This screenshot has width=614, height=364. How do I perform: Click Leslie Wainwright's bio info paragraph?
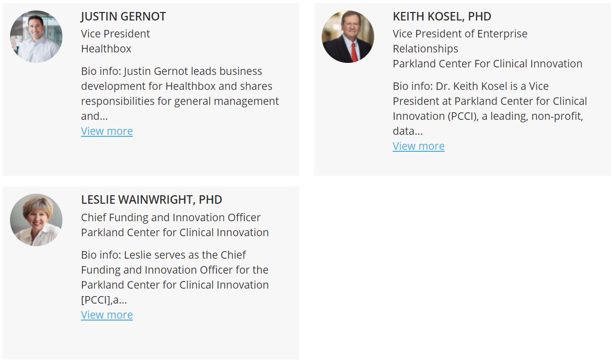[x=175, y=277]
